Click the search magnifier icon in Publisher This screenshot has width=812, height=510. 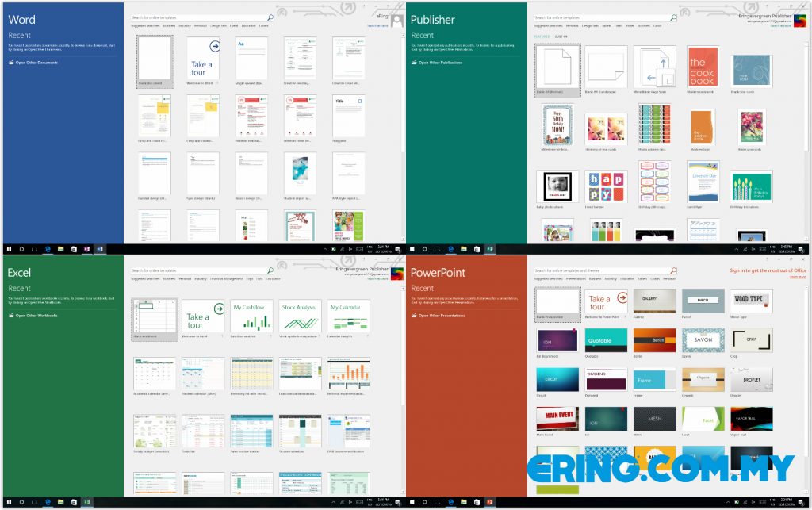pyautogui.click(x=673, y=17)
